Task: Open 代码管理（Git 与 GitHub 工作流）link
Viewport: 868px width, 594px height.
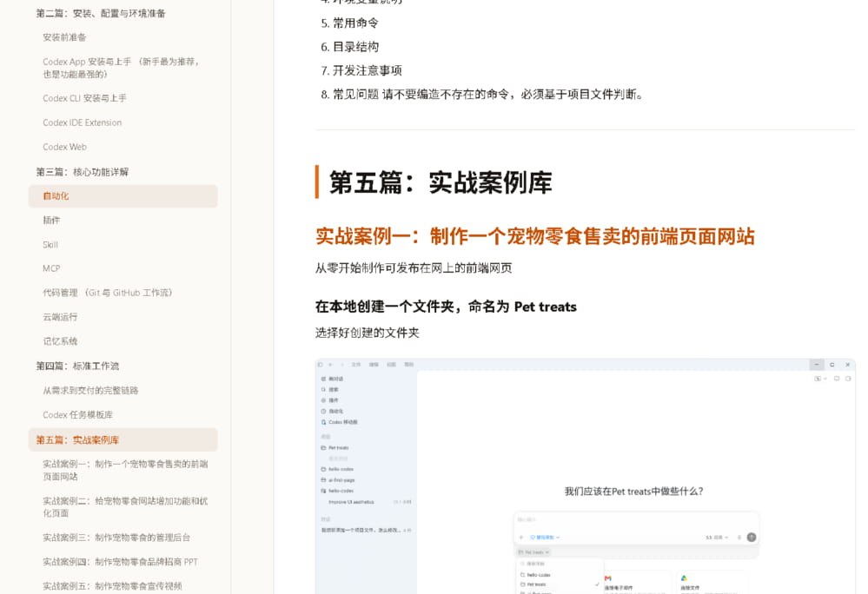Action: (x=108, y=293)
